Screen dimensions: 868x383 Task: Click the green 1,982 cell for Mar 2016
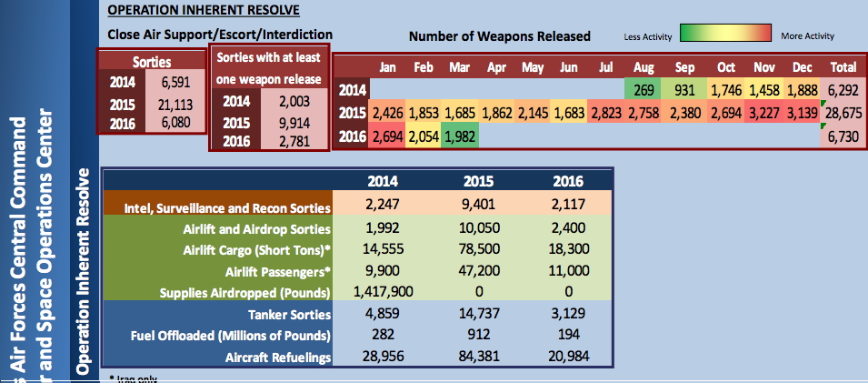461,136
